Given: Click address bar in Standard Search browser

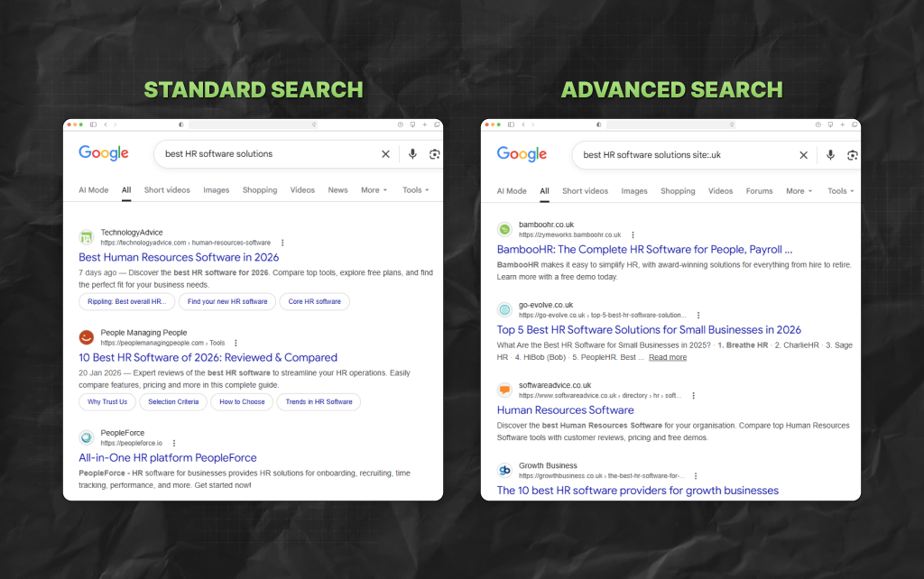Looking at the screenshot, I should [254, 124].
